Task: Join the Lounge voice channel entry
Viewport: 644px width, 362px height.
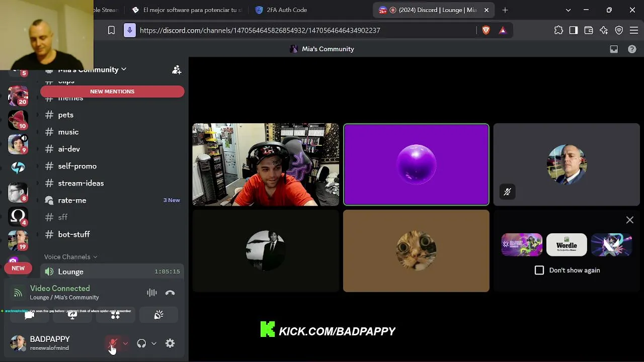Action: [x=112, y=271]
